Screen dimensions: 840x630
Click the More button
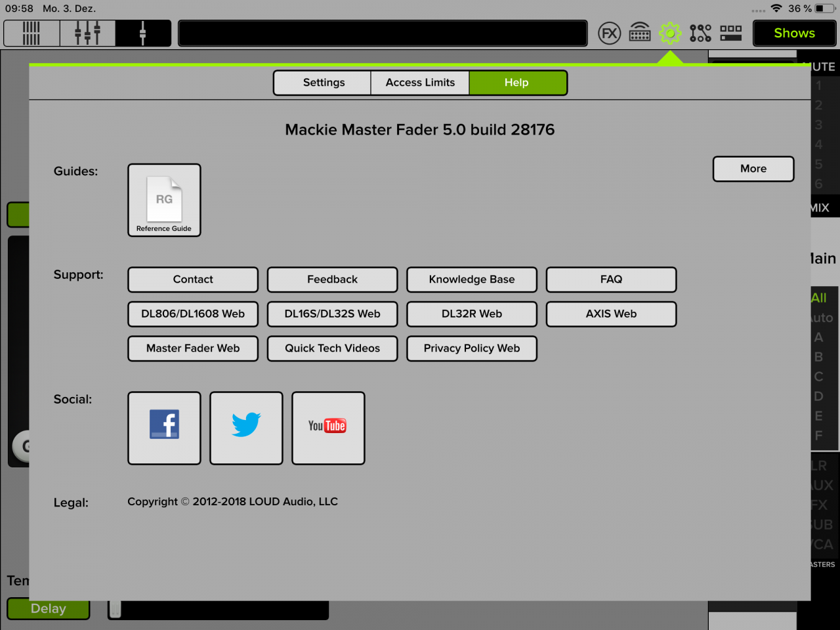[753, 169]
